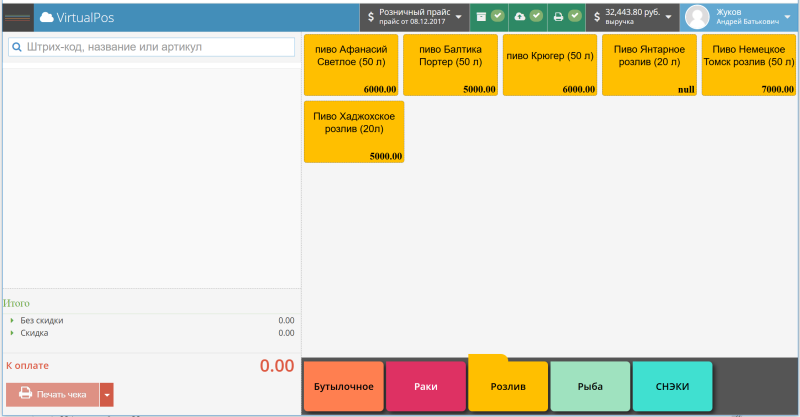
Task: Click the Печать чека button
Action: (53, 395)
